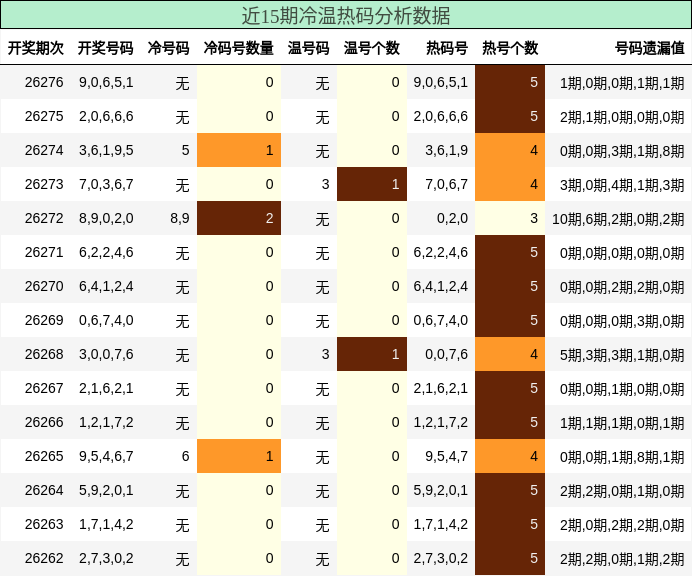Click omission value 0期,0期,3期,1期,8期
The image size is (692, 576).
coord(622,150)
